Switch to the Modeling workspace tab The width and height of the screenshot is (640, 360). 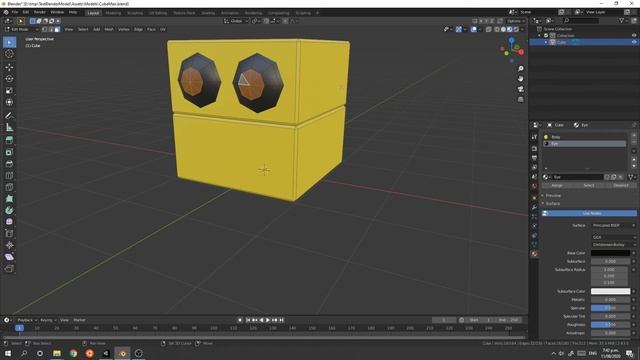pyautogui.click(x=113, y=13)
